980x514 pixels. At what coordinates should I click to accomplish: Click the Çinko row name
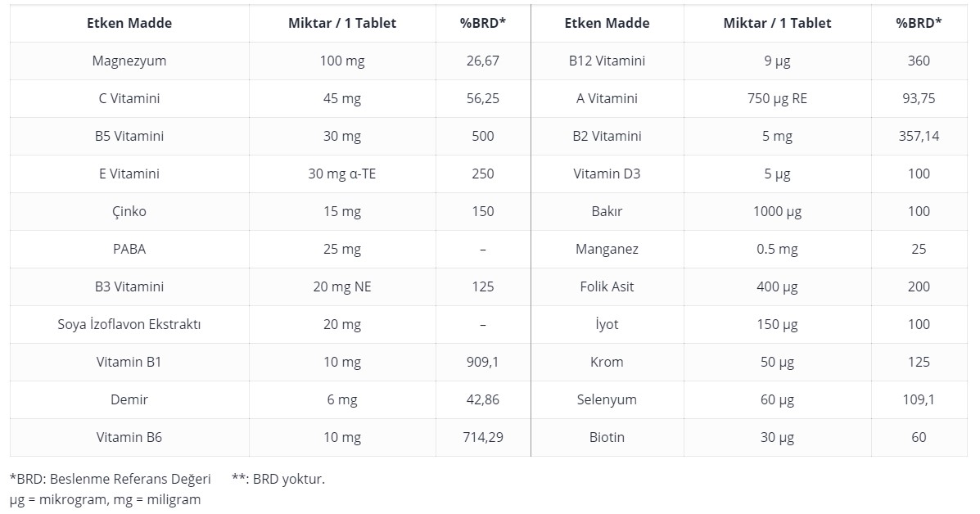click(129, 211)
